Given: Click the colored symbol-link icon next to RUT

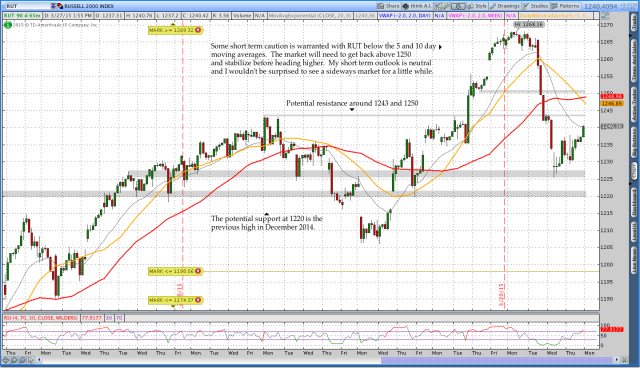Looking at the screenshot, I should [60, 6].
